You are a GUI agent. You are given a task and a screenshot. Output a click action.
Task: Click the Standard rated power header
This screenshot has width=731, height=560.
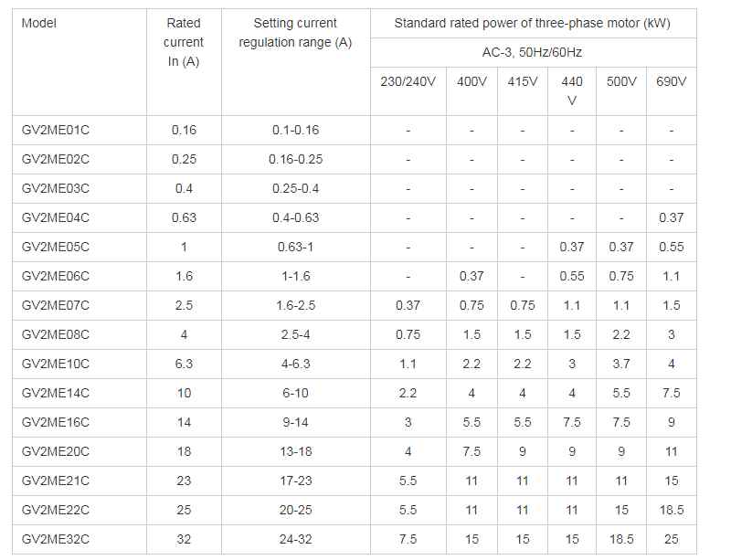coord(532,23)
